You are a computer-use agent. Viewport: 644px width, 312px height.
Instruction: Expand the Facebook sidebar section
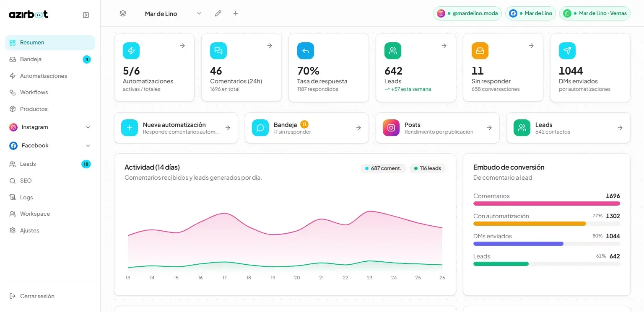(x=50, y=146)
